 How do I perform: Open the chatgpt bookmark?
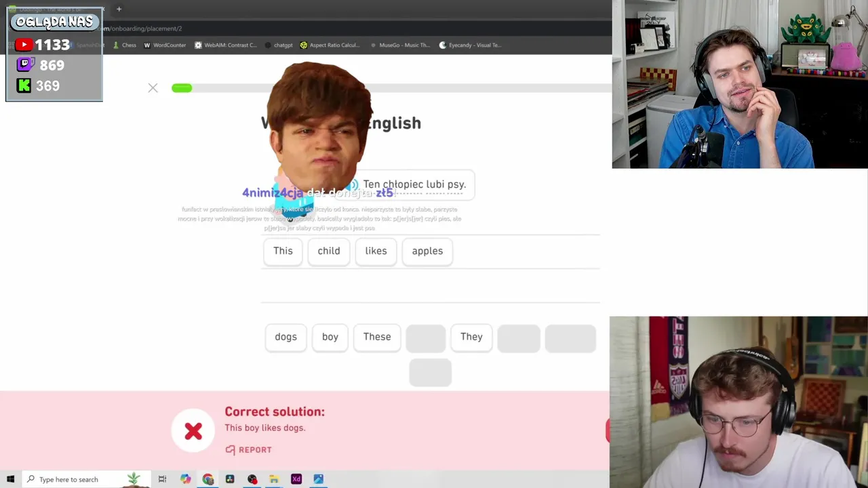(x=278, y=45)
